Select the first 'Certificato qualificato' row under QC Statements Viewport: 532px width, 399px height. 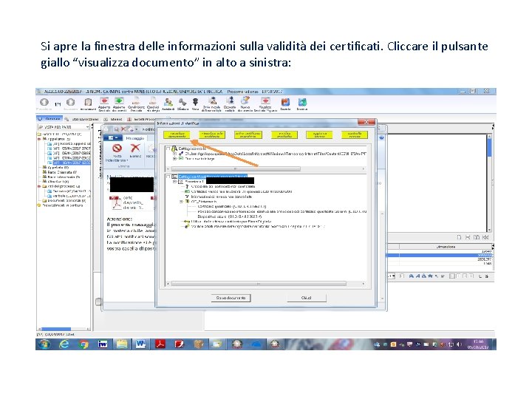[x=232, y=206]
